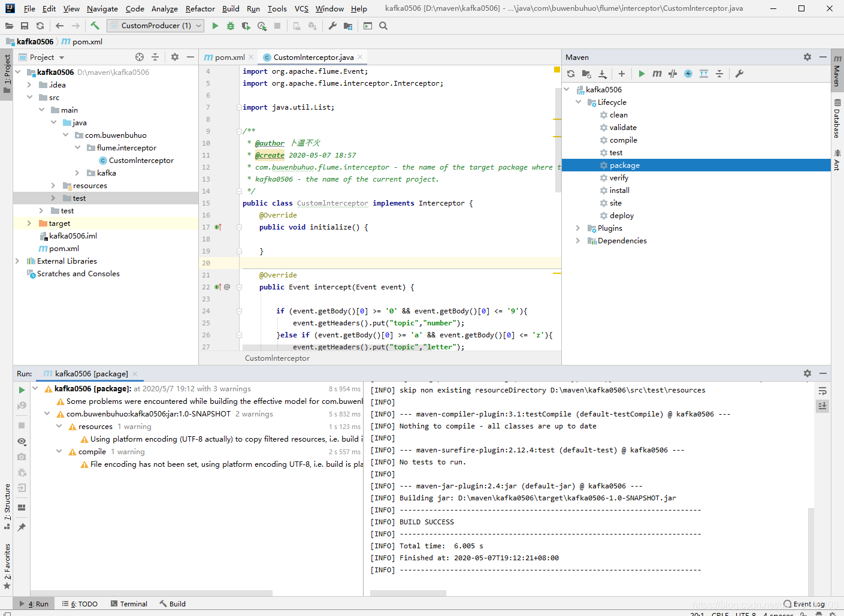Collapse the src folder
This screenshot has width=844, height=616.
tap(29, 97)
